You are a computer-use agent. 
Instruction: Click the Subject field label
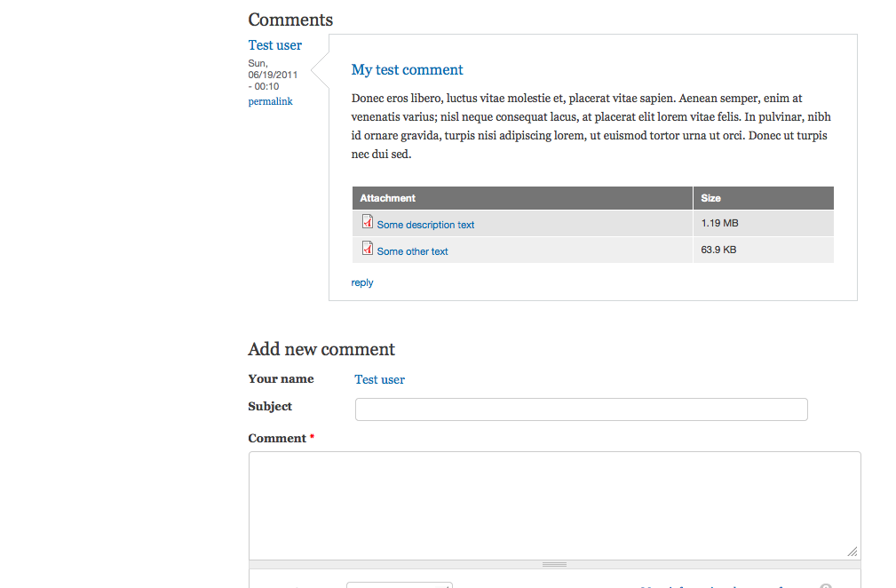[270, 406]
